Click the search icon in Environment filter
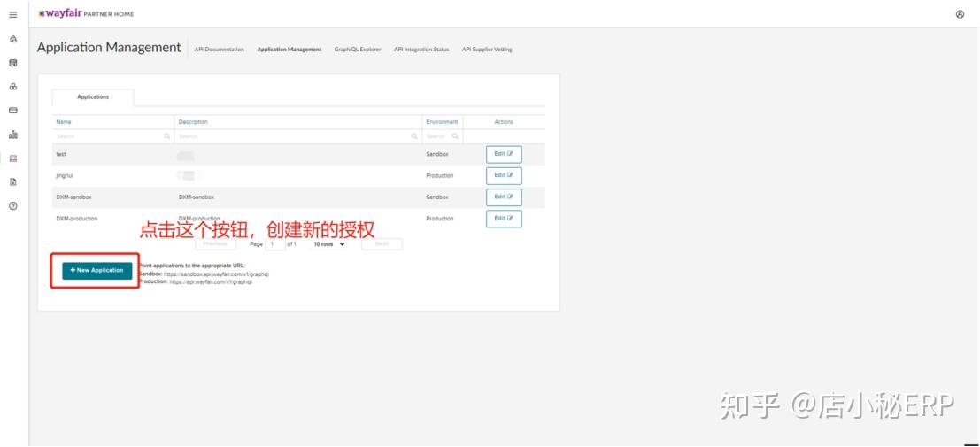The height and width of the screenshot is (447, 980). [x=455, y=135]
